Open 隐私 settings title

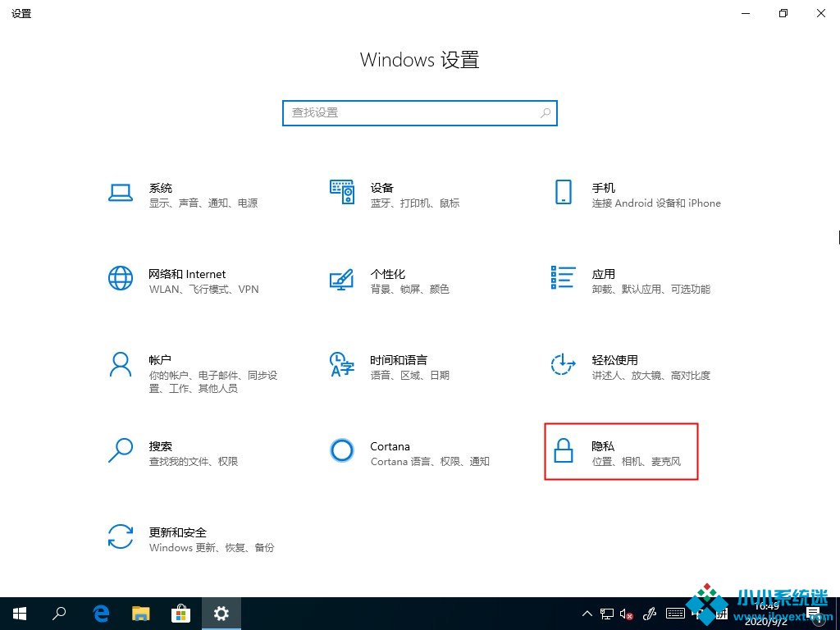pos(603,446)
